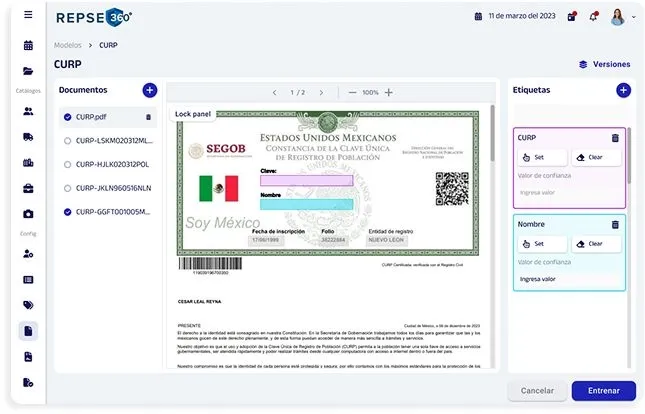Viewport: 645px width, 414px height.
Task: Delete CURP.pdf with trash icon
Action: [x=148, y=117]
